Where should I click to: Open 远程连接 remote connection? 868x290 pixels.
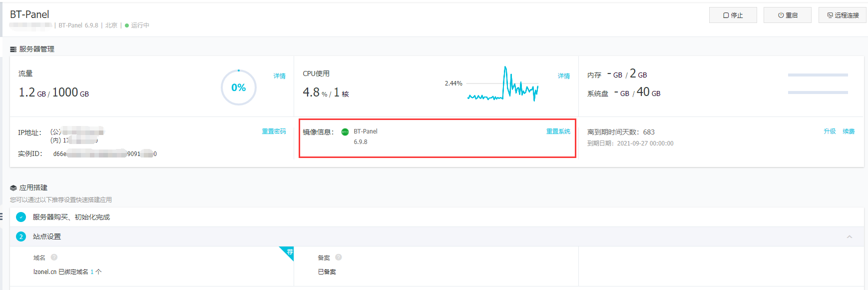pyautogui.click(x=843, y=15)
